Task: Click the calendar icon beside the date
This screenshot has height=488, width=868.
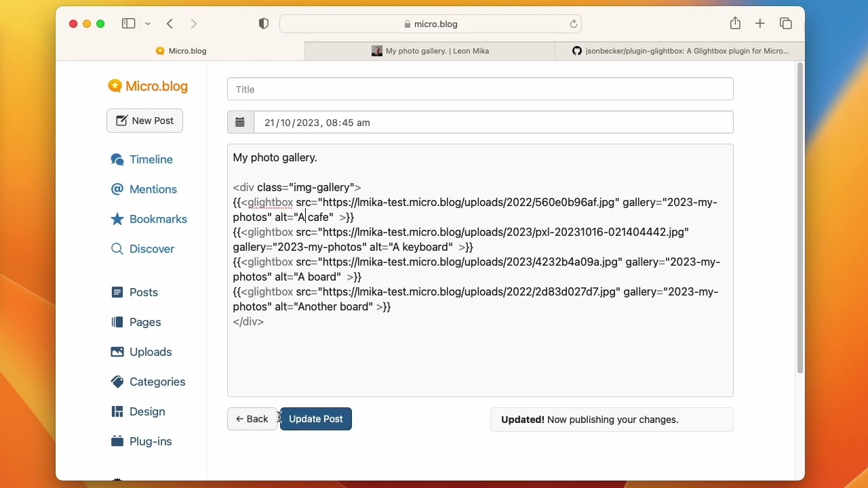Action: tap(240, 123)
